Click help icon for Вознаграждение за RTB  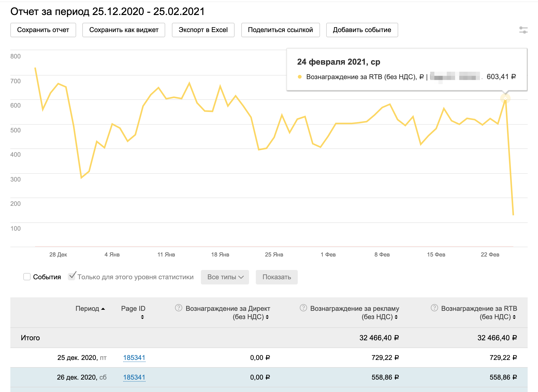tap(434, 308)
